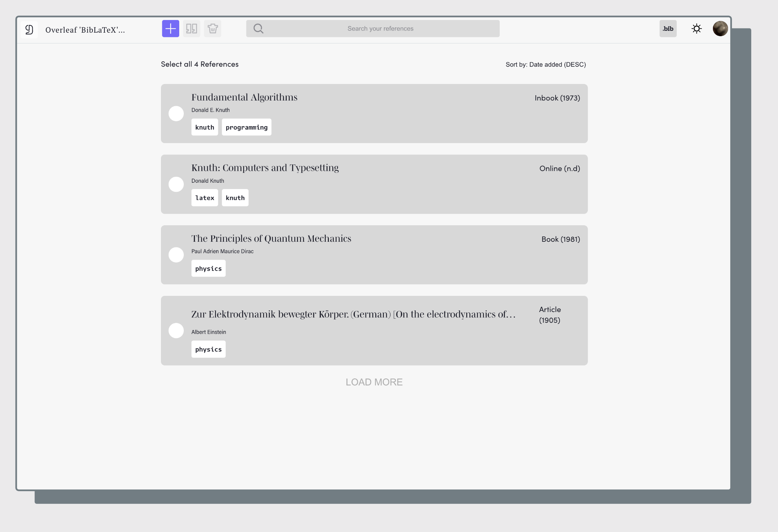Viewport: 778px width, 532px height.
Task: Open the Fundamental Algorithms title
Action: click(x=244, y=97)
